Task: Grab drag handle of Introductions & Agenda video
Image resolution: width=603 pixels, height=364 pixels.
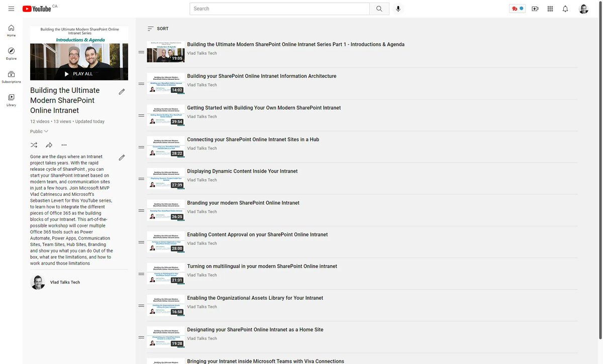Action: point(141,52)
